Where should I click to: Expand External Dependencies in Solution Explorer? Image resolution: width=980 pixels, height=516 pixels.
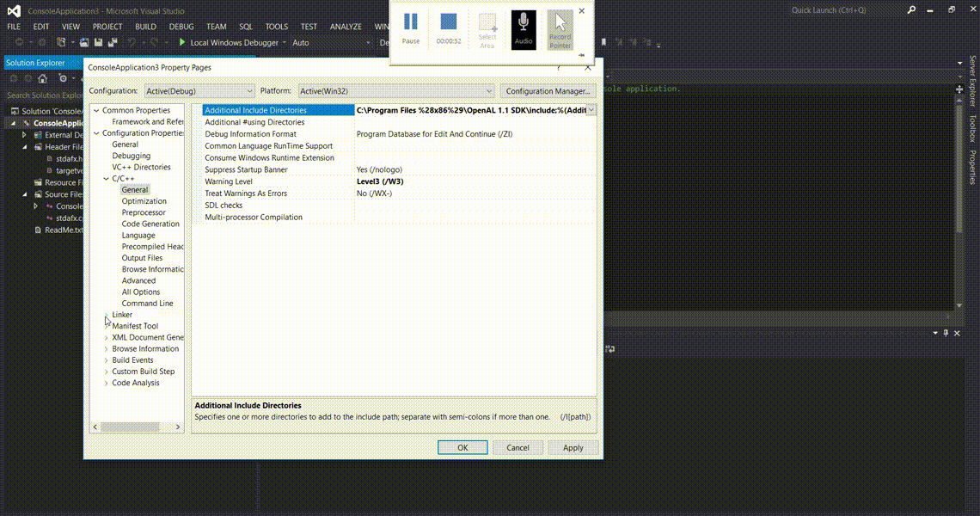pos(24,135)
